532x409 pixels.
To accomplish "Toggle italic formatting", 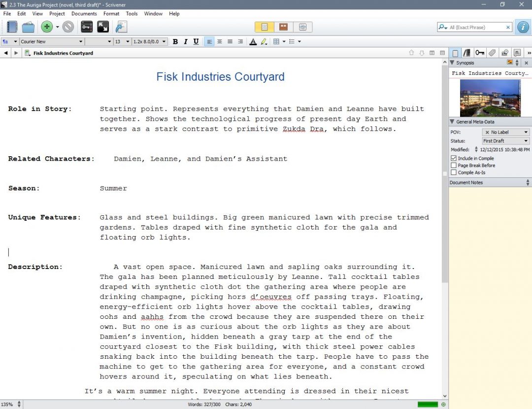I will 185,41.
